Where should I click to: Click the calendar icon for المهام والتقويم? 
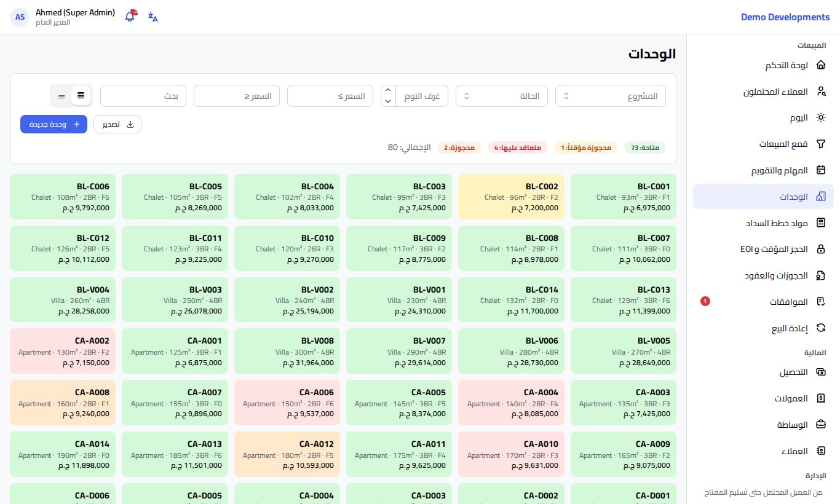click(x=820, y=170)
